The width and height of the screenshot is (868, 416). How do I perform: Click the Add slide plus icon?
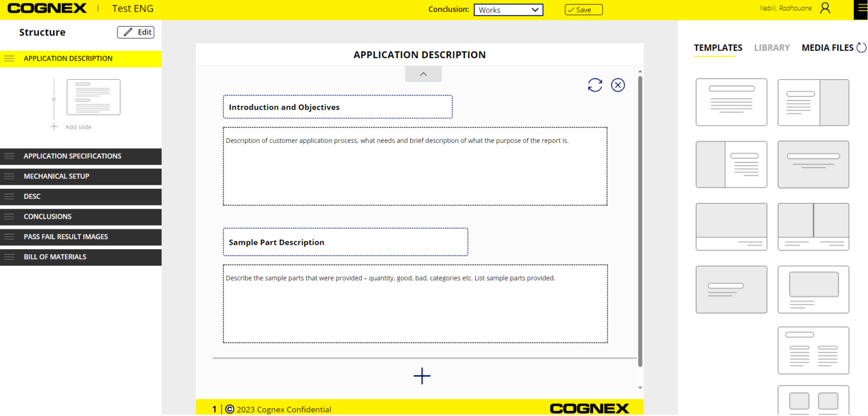54,127
